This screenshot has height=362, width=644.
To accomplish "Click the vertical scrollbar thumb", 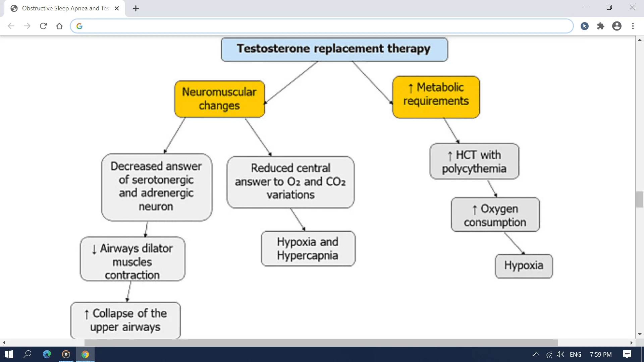I will tap(640, 199).
